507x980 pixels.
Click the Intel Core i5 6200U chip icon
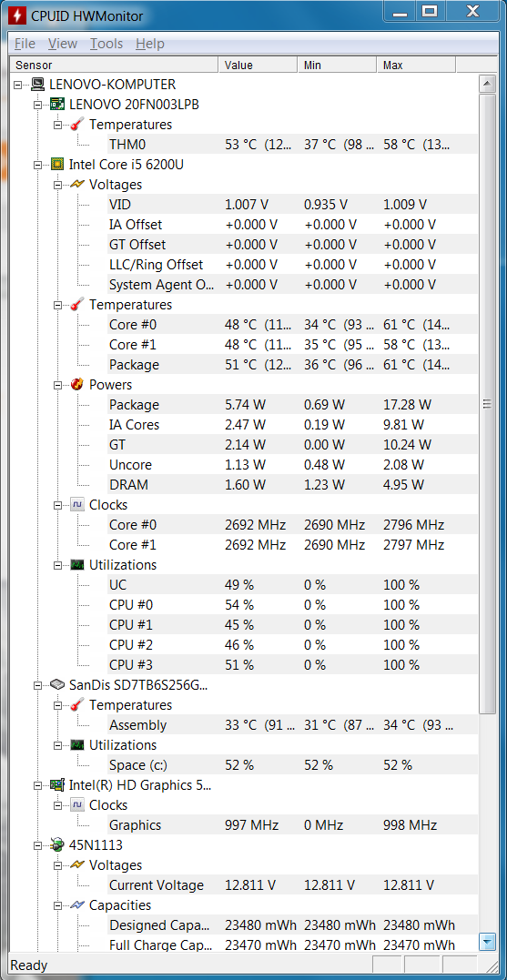click(x=57, y=165)
